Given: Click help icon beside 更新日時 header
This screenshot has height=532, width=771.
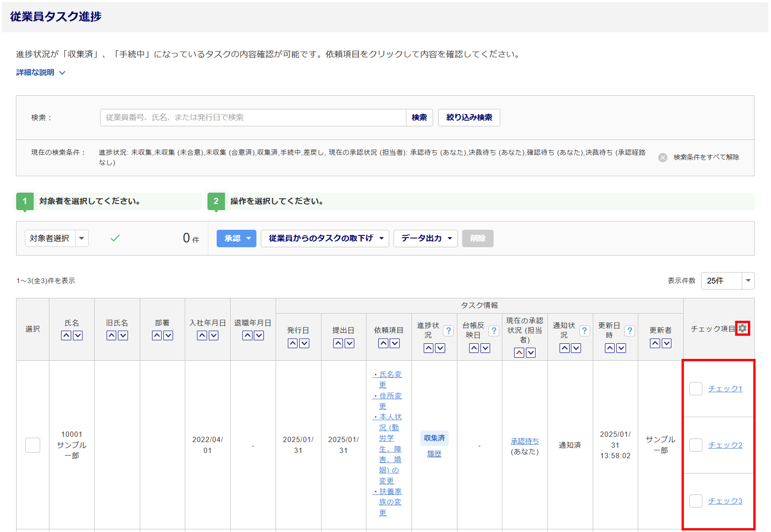Looking at the screenshot, I should [x=630, y=331].
